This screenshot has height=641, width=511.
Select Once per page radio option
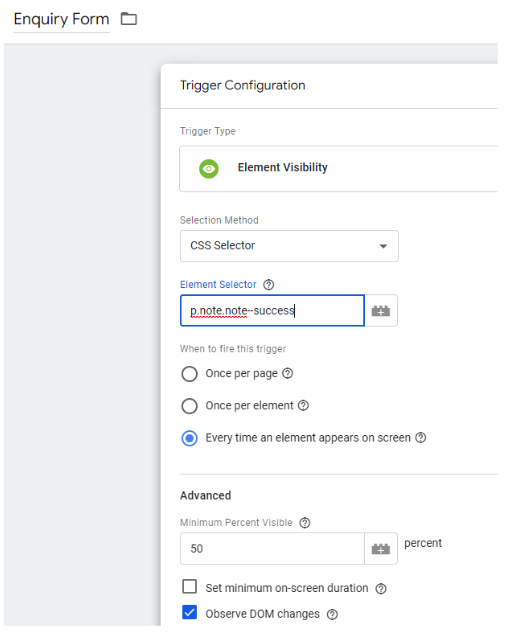point(189,374)
